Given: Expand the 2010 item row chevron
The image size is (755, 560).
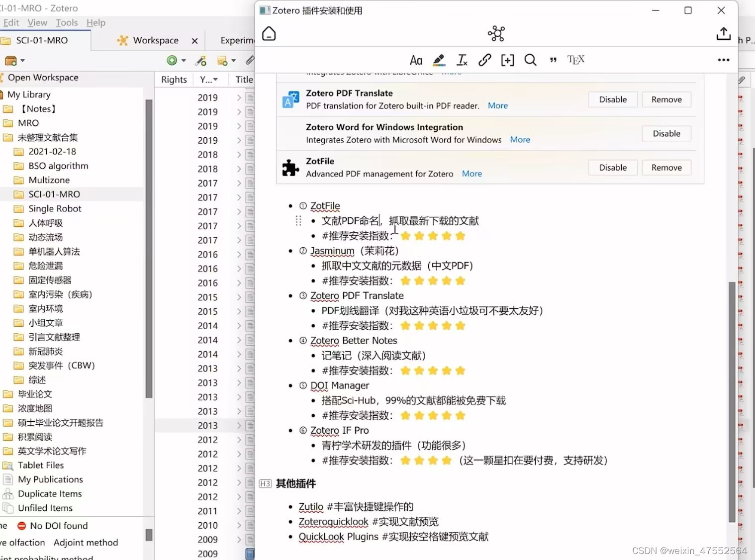Looking at the screenshot, I should pos(239,526).
